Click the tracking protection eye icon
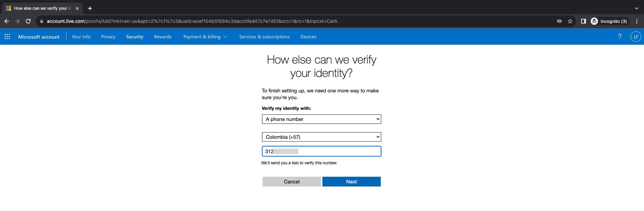The height and width of the screenshot is (211, 644). point(559,21)
